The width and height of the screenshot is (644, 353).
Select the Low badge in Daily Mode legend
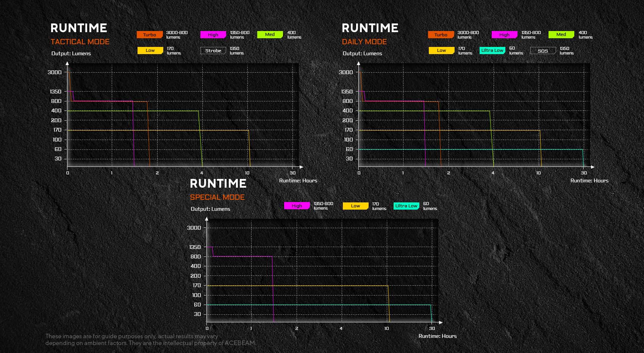(x=441, y=50)
